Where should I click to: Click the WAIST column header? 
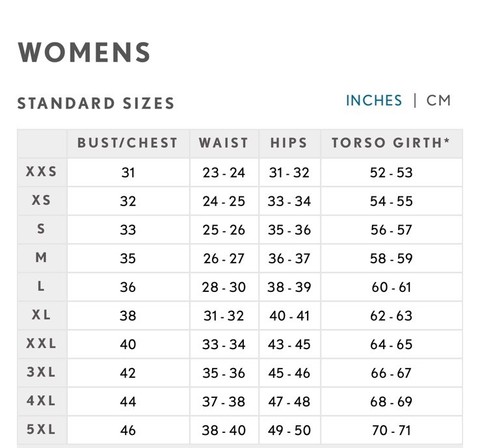[224, 143]
